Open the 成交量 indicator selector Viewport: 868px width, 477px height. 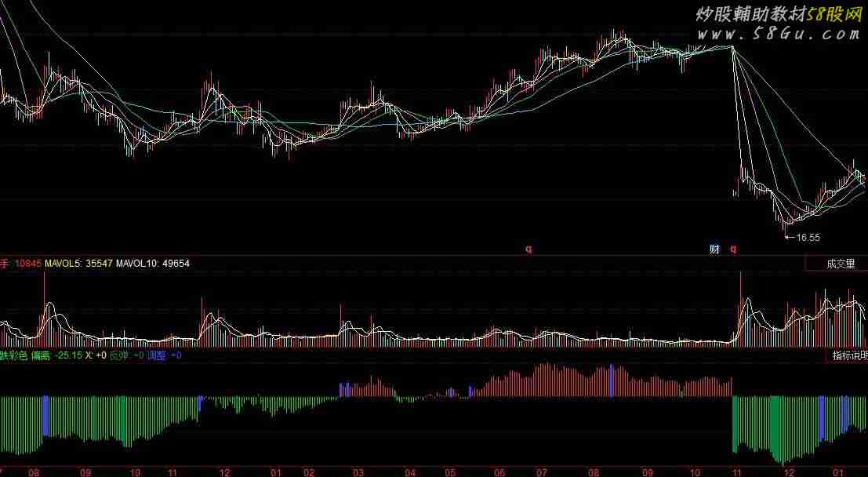(837, 264)
